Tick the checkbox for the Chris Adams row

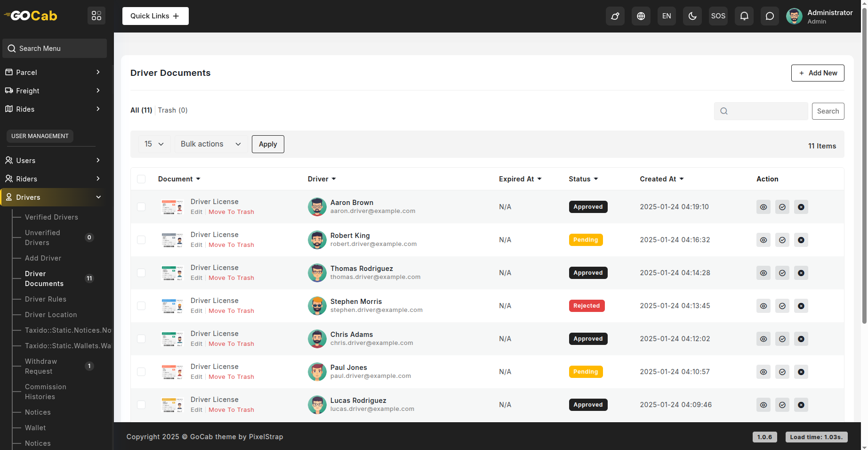click(x=141, y=339)
